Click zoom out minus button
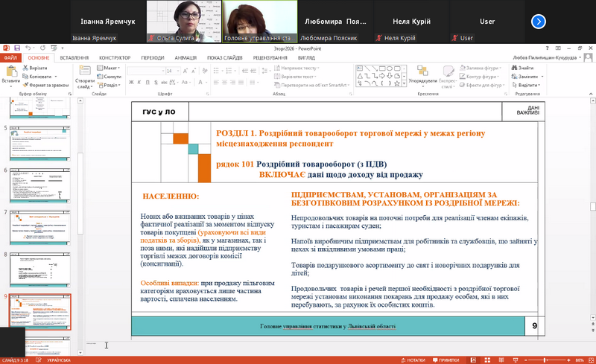Viewport: 596px width, 364px height. pyautogui.click(x=526, y=360)
